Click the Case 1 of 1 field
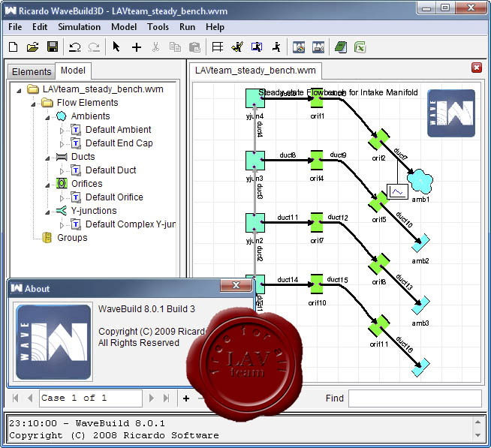This screenshot has width=491, height=448. [91, 398]
